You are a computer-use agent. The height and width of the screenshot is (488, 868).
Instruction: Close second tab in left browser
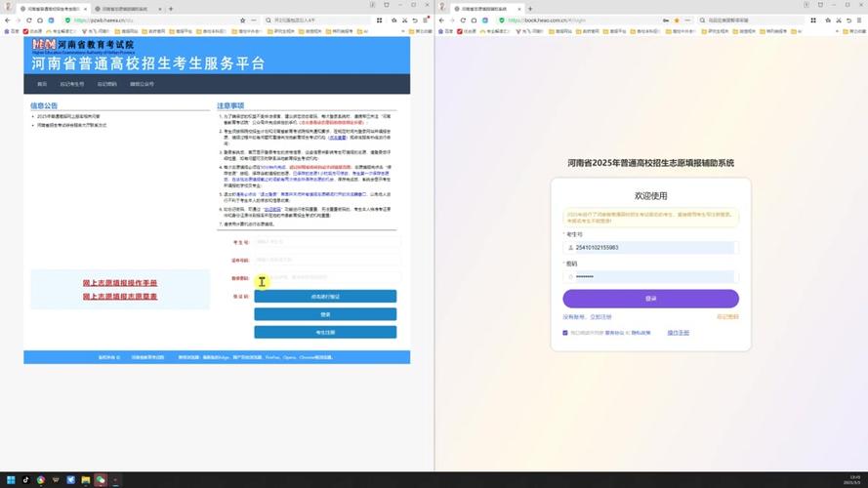point(160,9)
